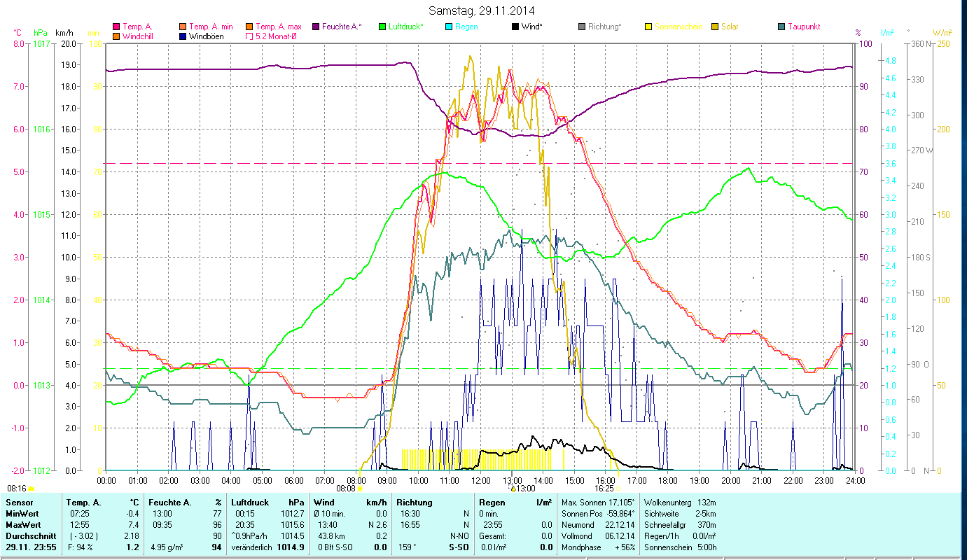Click the Windchill legend color square
This screenshot has width=967, height=560.
tap(116, 36)
